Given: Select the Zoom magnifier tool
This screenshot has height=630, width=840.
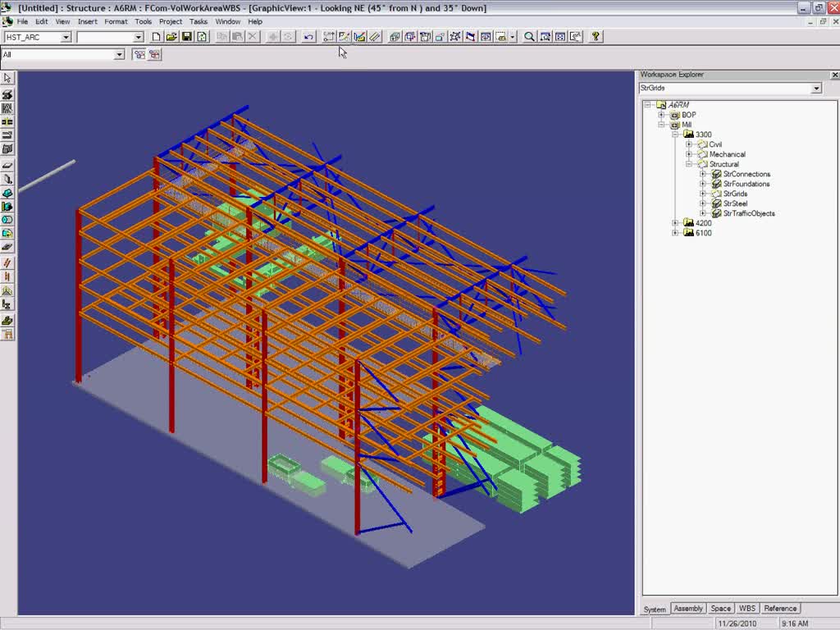Looking at the screenshot, I should [529, 36].
